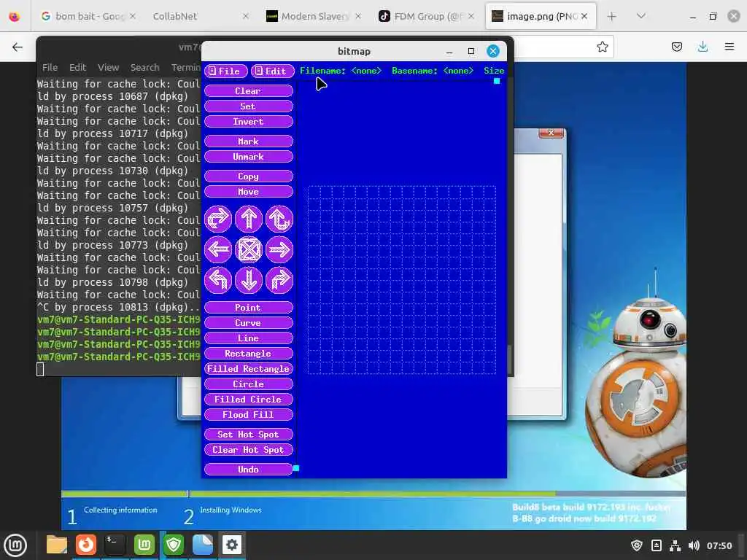Click the cyan pane grip beside Undo
747x560 pixels.
(296, 468)
